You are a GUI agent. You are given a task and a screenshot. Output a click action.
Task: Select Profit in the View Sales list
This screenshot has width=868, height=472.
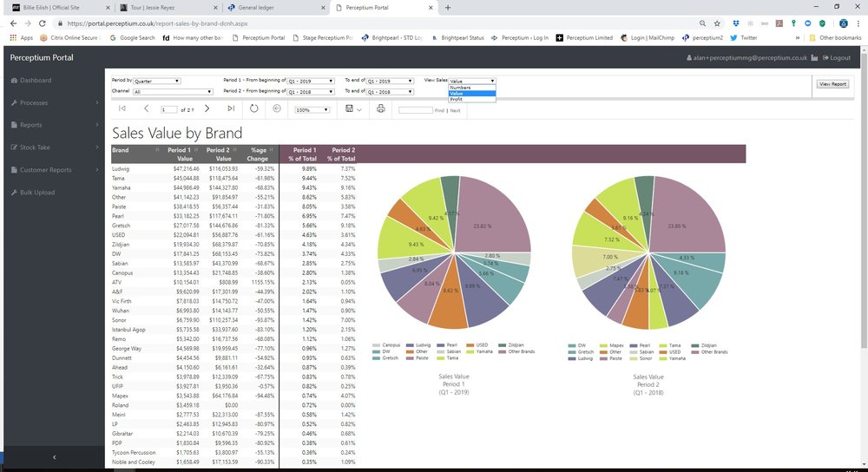tap(457, 99)
